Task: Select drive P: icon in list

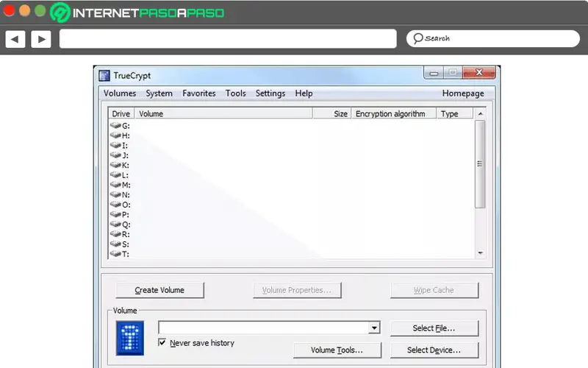Action: click(115, 214)
